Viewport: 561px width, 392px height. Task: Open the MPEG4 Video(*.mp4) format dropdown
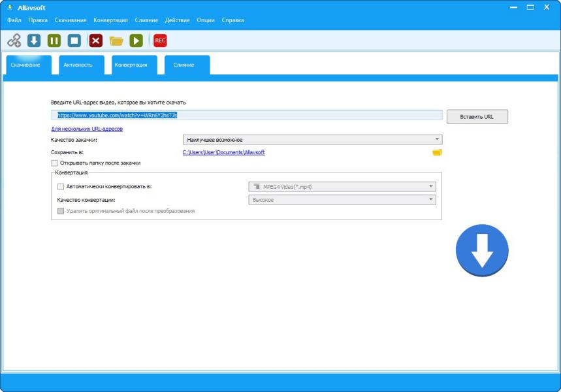(x=342, y=187)
